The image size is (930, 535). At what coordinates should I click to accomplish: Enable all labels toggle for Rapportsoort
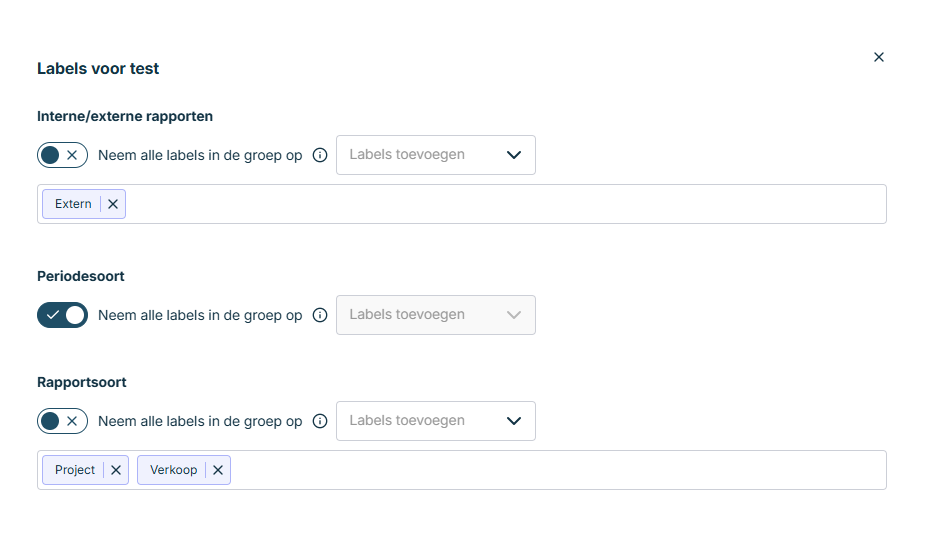pyautogui.click(x=62, y=421)
